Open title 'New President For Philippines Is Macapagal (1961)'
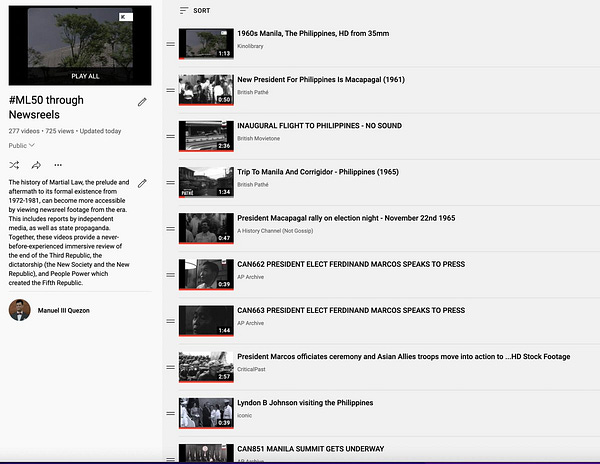The width and height of the screenshot is (600, 464). pos(321,80)
